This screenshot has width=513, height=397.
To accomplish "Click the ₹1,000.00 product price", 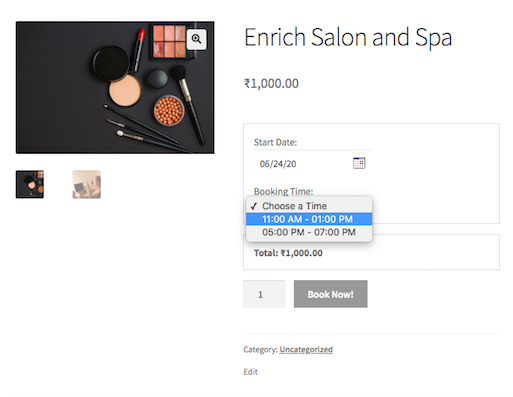I will tap(271, 83).
